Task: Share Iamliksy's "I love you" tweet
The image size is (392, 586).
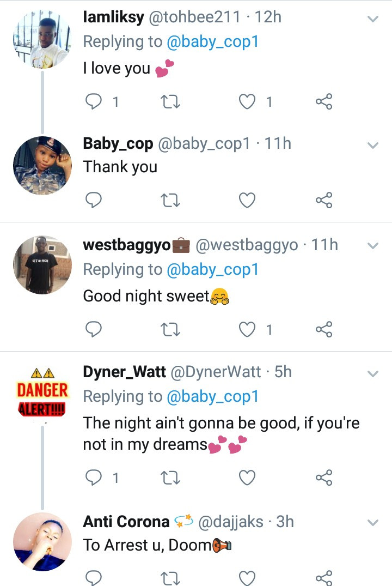Action: tap(324, 102)
